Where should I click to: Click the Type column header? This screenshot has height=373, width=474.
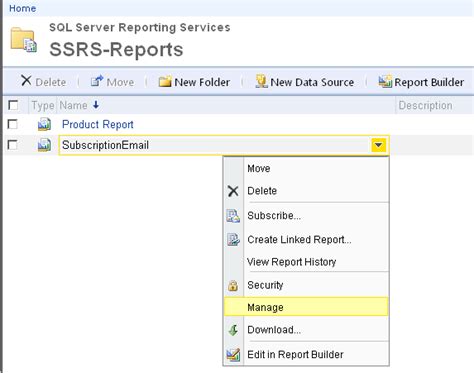coord(43,105)
